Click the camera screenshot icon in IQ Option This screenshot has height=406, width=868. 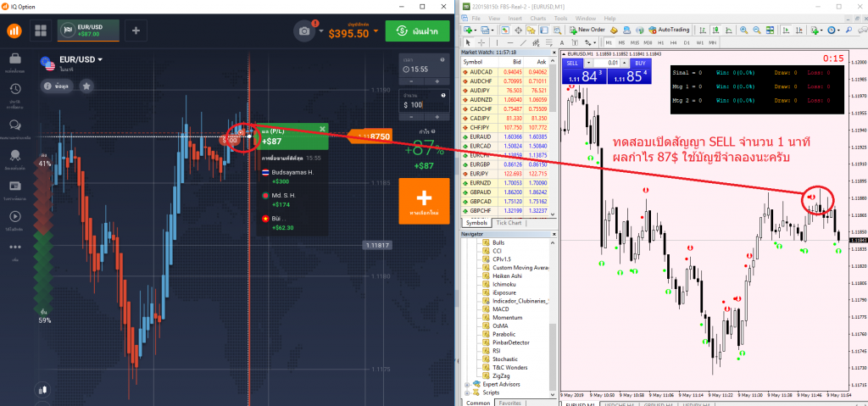(x=304, y=31)
